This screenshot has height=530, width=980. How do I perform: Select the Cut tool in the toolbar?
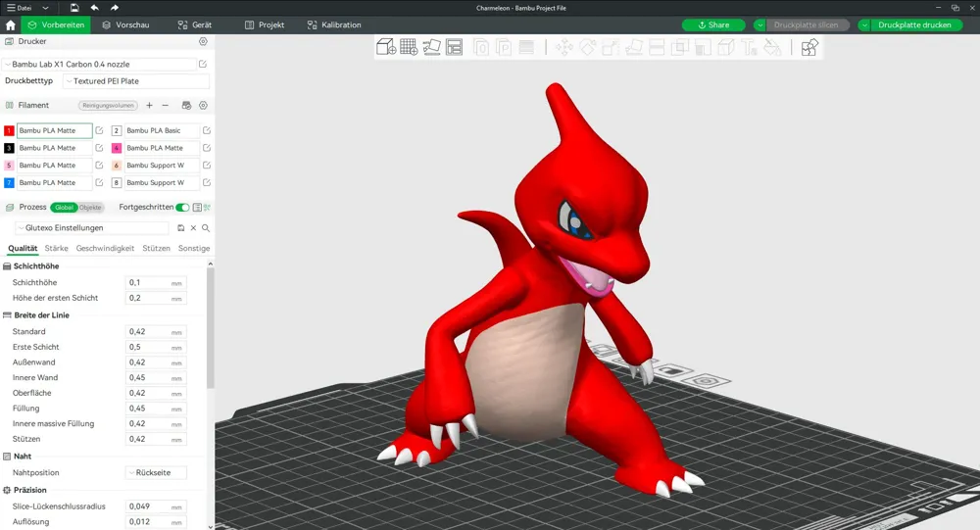point(657,47)
